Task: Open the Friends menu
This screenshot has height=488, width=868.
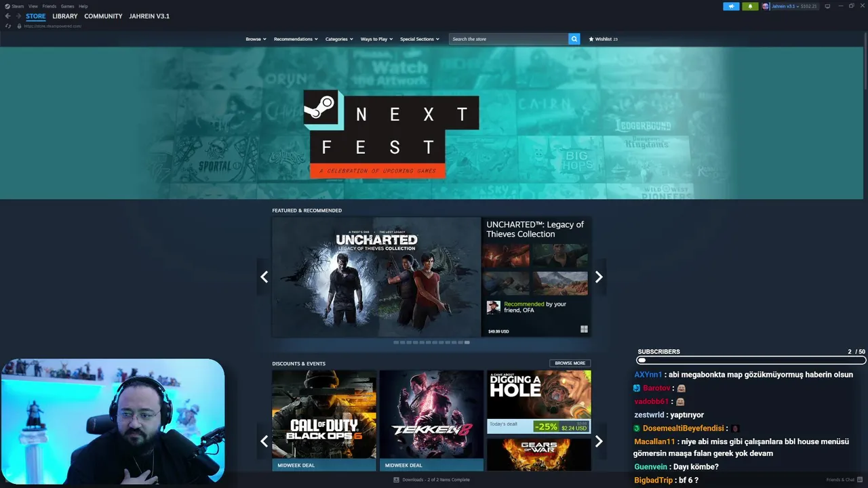Action: (x=50, y=6)
